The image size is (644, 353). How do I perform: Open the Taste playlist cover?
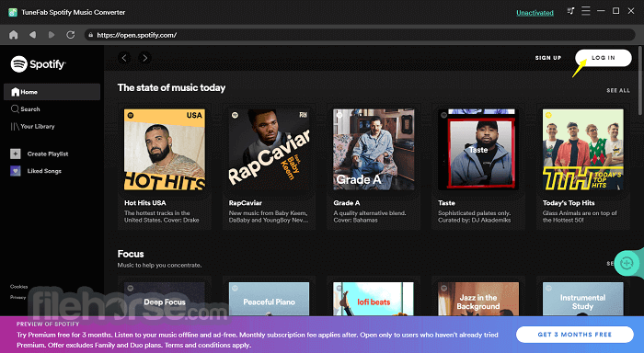pos(478,150)
